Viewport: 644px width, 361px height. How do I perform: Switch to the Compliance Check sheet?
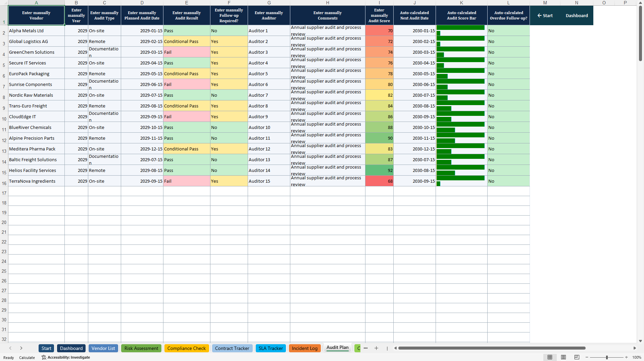click(x=187, y=348)
